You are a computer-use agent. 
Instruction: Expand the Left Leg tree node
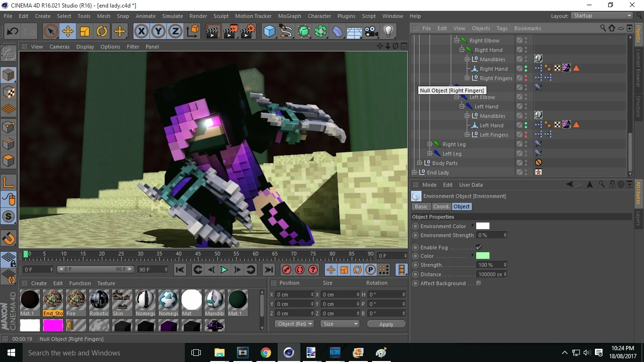click(x=429, y=154)
